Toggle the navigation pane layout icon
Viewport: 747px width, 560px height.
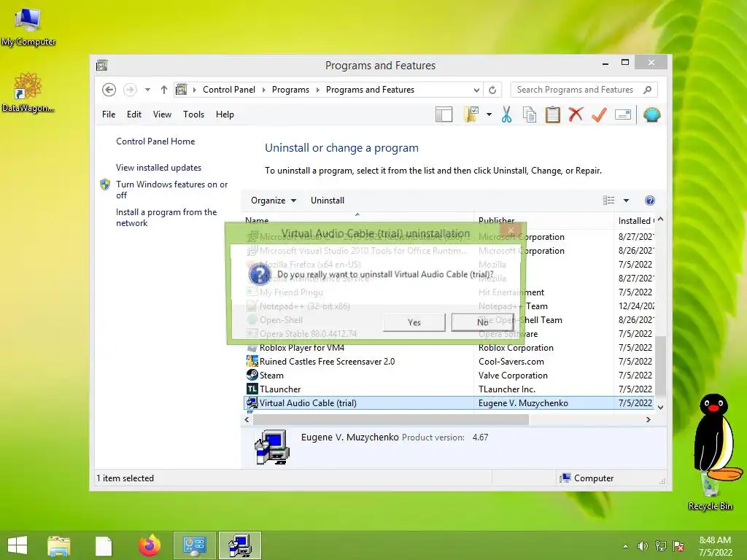click(x=444, y=114)
